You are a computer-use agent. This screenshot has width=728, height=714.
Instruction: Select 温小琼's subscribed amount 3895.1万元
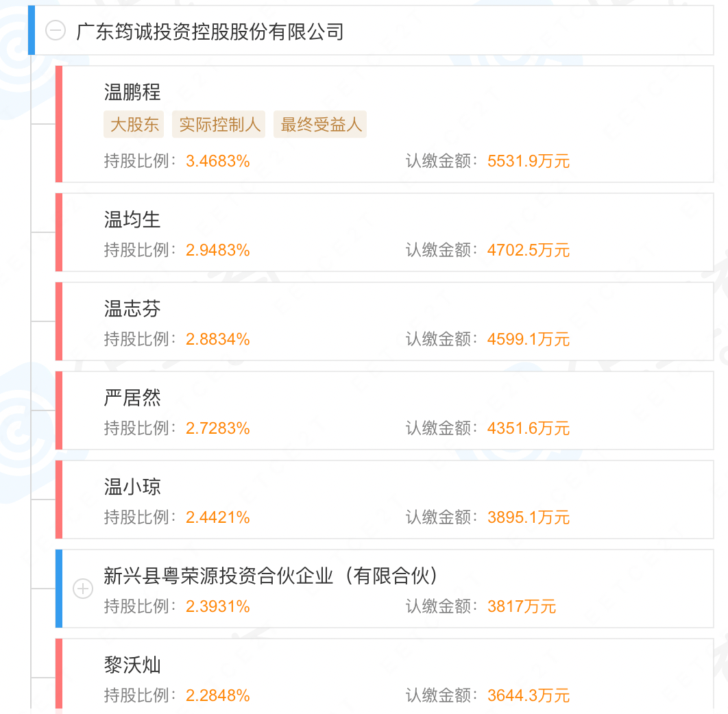(529, 518)
